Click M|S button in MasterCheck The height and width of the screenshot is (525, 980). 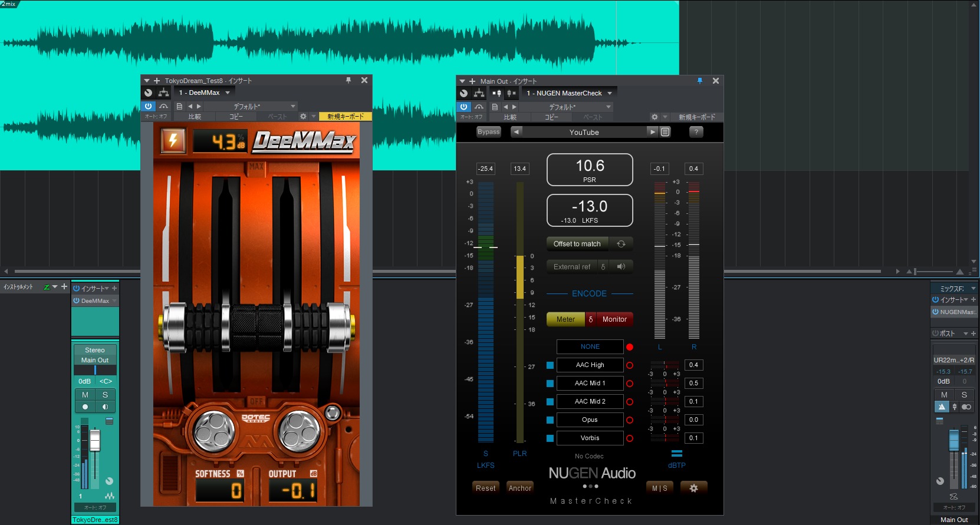click(x=660, y=488)
